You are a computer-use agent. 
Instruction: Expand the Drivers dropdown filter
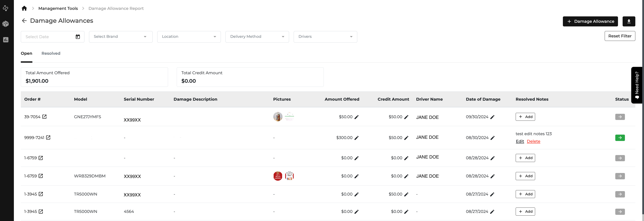(x=325, y=37)
